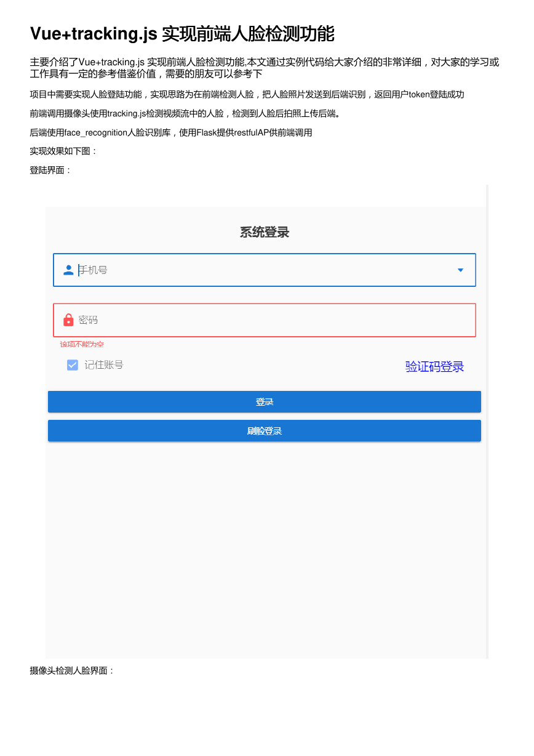Click the red lock icon
The height and width of the screenshot is (756, 534).
point(68,320)
